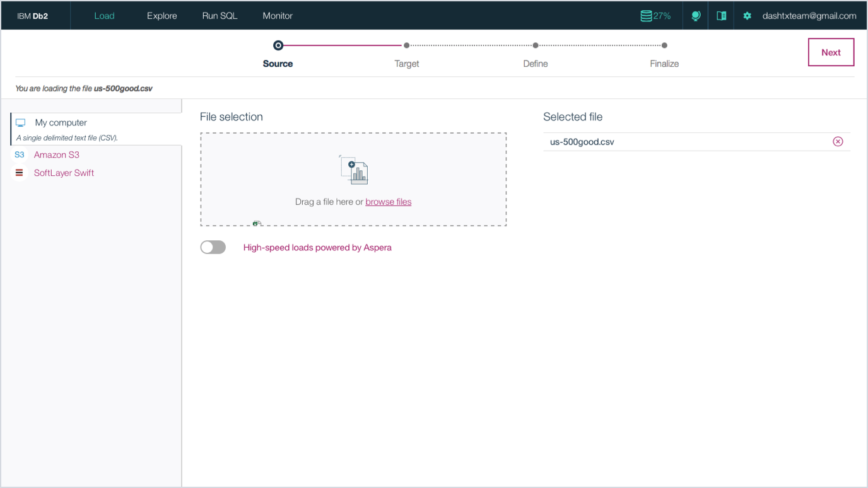Open the notifications bulb icon
868x488 pixels.
pos(696,16)
